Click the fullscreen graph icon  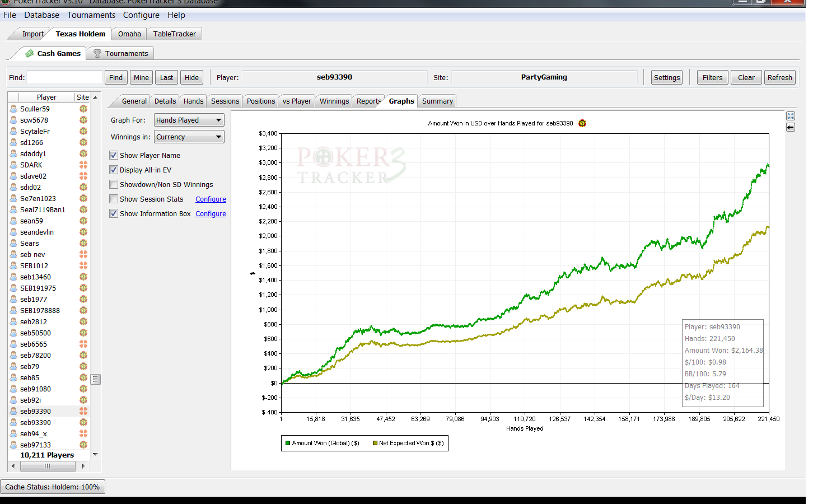[x=790, y=116]
